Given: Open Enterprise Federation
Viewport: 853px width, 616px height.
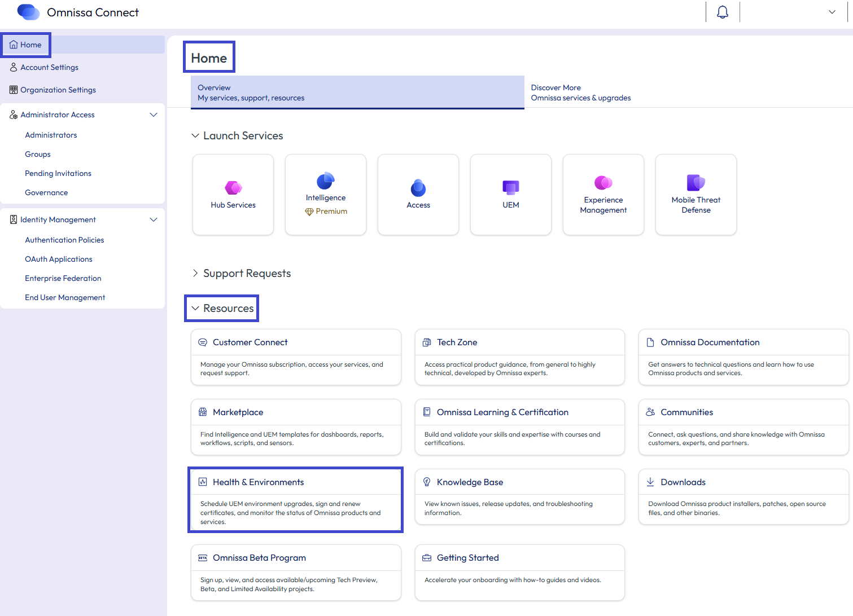Looking at the screenshot, I should click(x=63, y=278).
